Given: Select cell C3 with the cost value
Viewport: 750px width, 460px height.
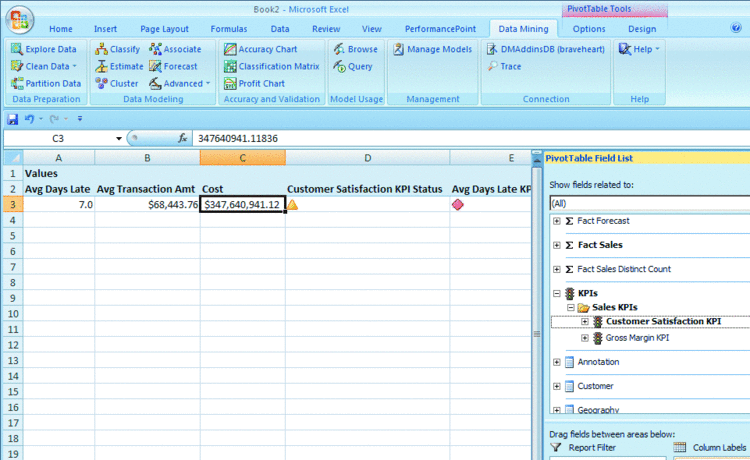Looking at the screenshot, I should 243,205.
